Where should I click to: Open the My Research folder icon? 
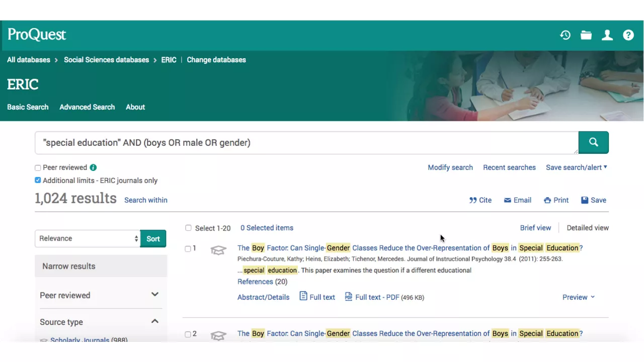pyautogui.click(x=586, y=35)
